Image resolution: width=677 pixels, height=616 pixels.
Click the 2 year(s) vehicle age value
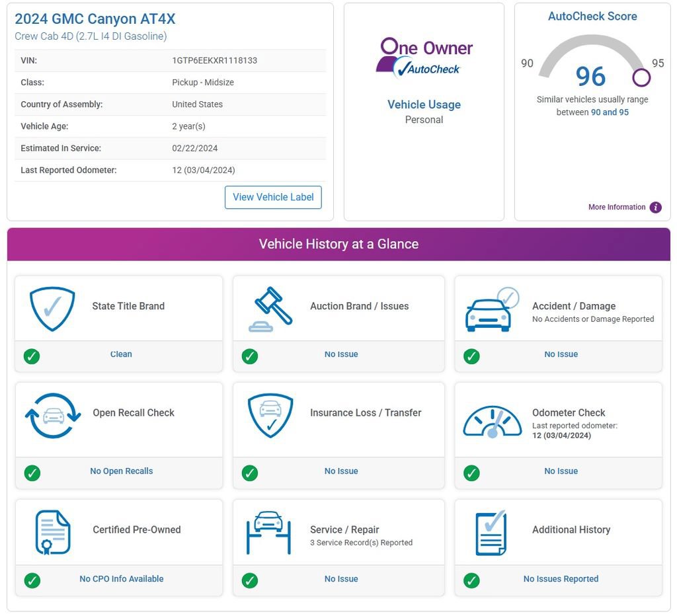point(188,126)
